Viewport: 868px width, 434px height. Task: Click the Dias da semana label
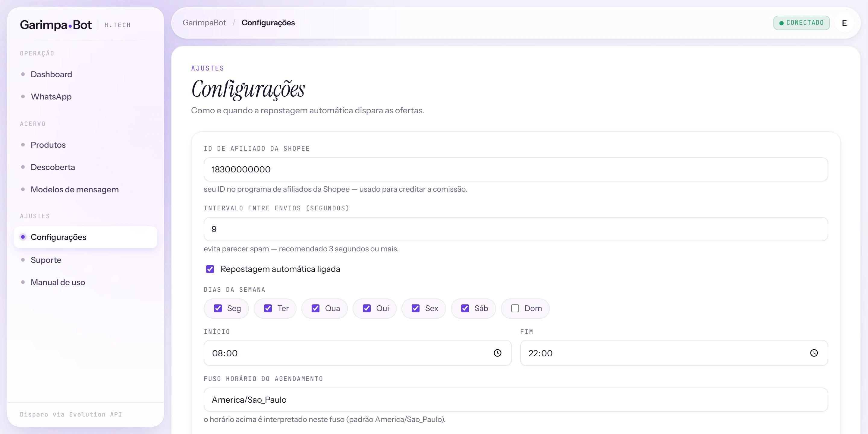[x=234, y=289]
